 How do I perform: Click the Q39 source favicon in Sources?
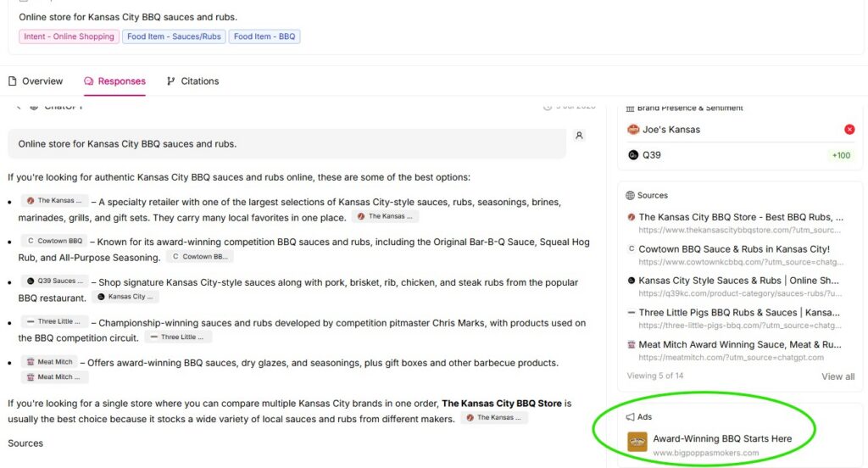631,281
